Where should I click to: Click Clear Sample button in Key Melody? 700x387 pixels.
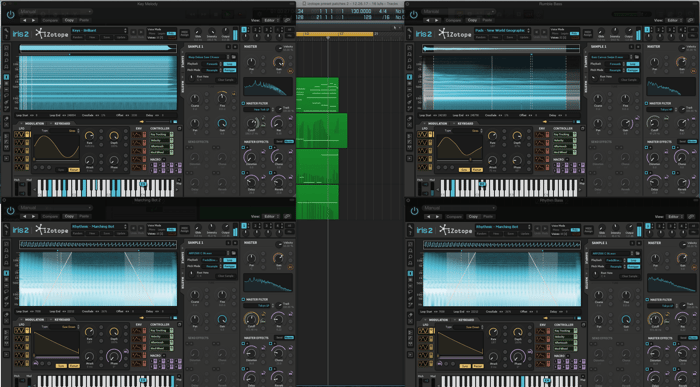coord(226,80)
